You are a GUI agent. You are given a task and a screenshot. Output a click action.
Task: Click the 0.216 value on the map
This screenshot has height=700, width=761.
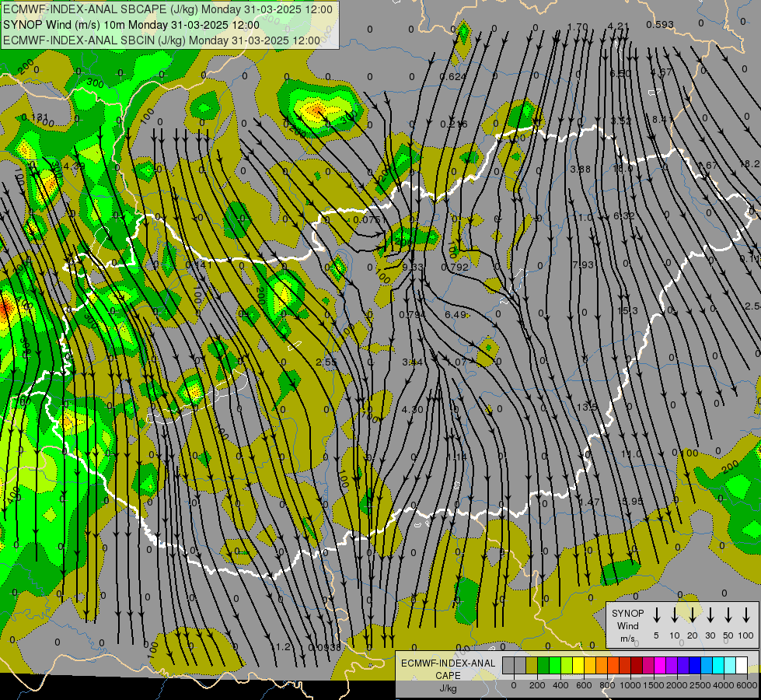coord(454,124)
